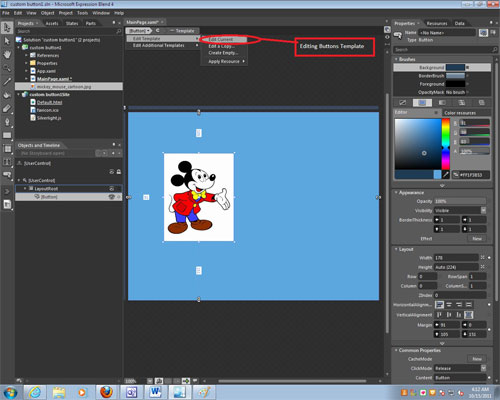This screenshot has height=400, width=500.
Task: Set vertical alignment to Stretch
Action: (x=469, y=315)
